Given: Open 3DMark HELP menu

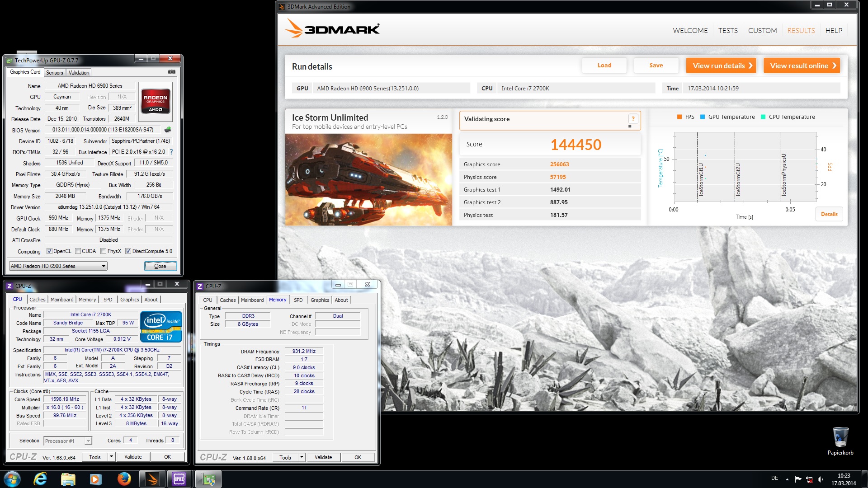Looking at the screenshot, I should click(x=834, y=30).
